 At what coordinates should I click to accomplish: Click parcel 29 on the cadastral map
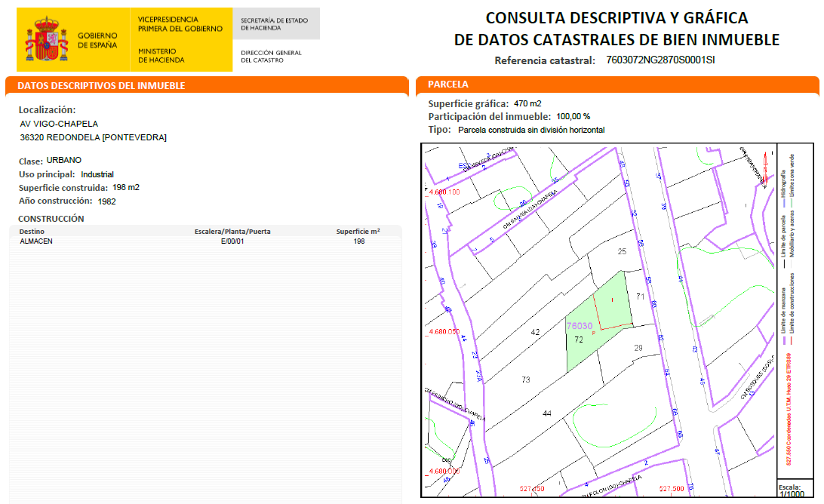tap(638, 348)
